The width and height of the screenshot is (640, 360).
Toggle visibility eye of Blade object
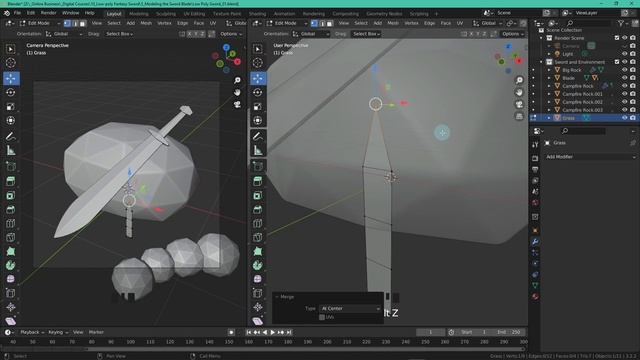(x=624, y=78)
